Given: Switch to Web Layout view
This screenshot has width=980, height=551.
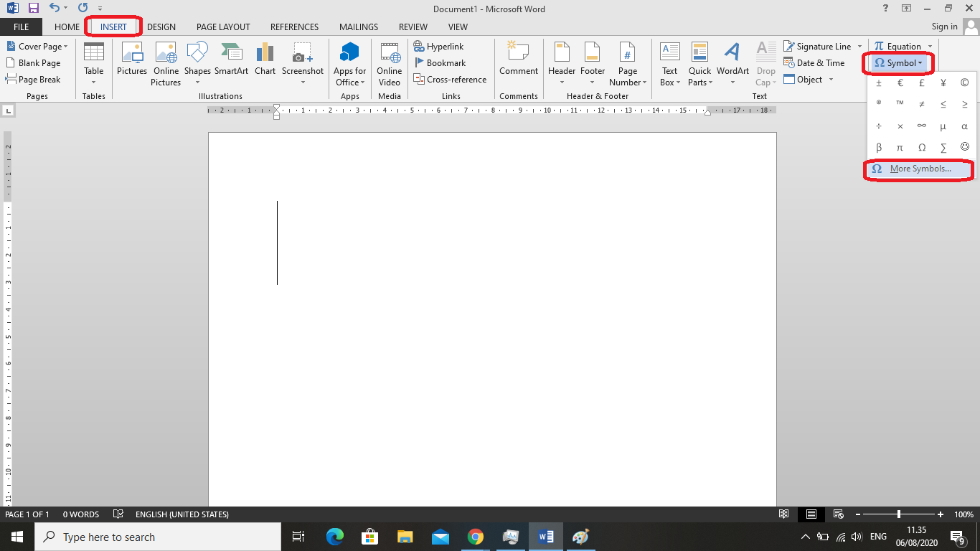Looking at the screenshot, I should (838, 514).
